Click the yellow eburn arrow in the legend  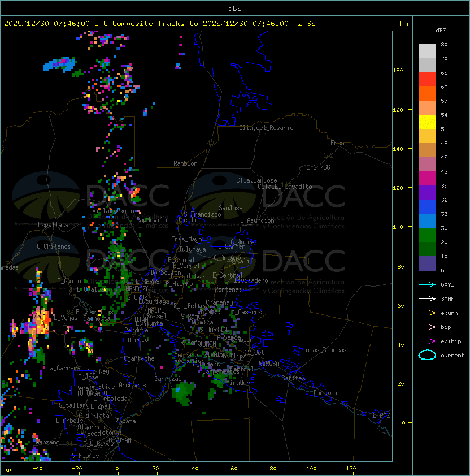click(427, 313)
